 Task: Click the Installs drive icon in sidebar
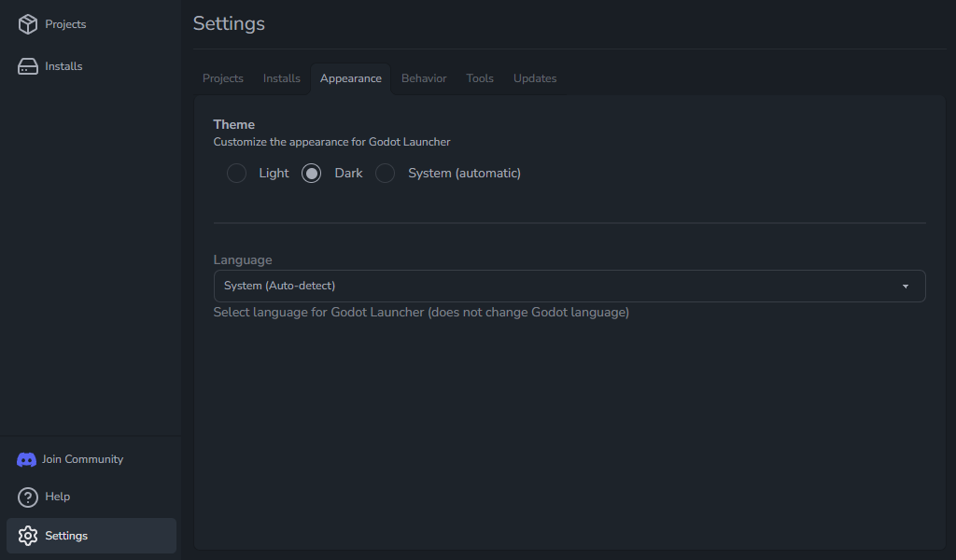[x=27, y=66]
